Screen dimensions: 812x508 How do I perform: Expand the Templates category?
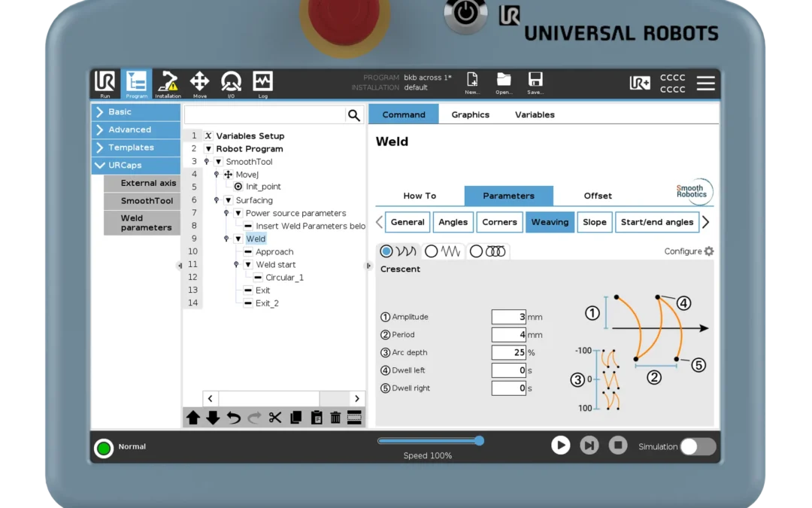135,148
